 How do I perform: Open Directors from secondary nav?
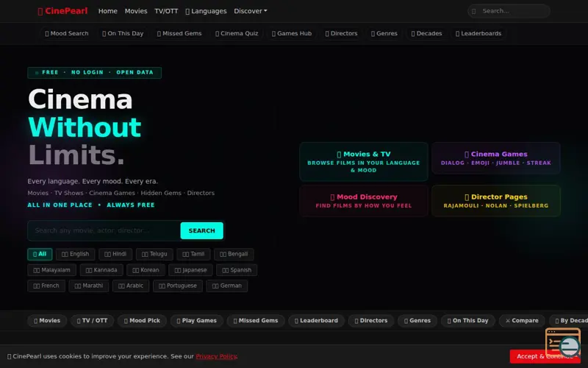341,33
